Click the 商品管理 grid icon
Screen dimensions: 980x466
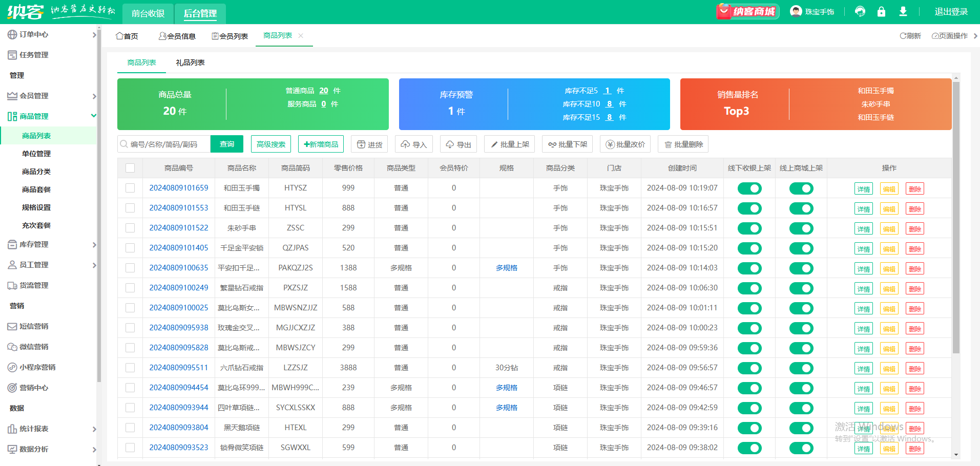tap(12, 116)
